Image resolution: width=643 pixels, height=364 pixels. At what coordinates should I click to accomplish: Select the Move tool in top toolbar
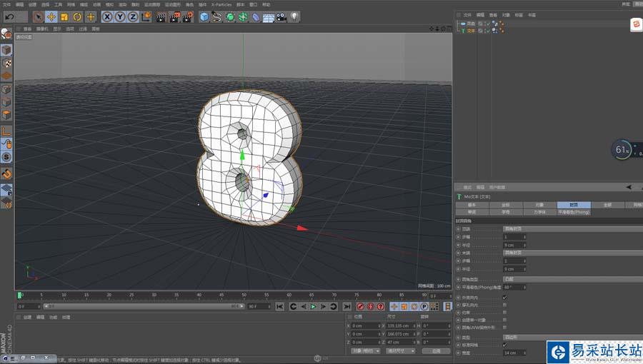point(51,16)
